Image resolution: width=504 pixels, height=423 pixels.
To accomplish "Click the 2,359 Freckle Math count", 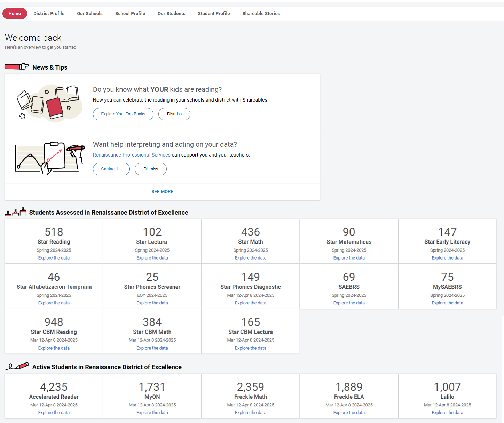I will click(x=251, y=387).
